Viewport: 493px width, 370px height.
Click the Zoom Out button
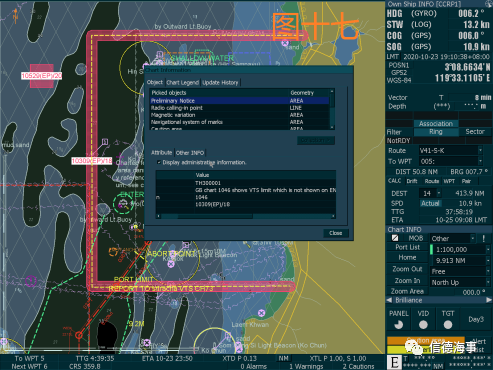tap(407, 269)
